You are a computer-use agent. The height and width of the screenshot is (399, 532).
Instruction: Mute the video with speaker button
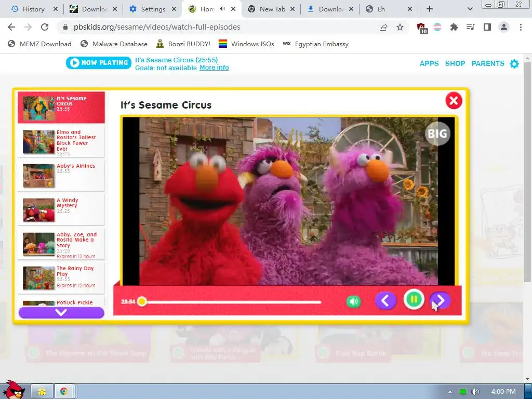[353, 301]
